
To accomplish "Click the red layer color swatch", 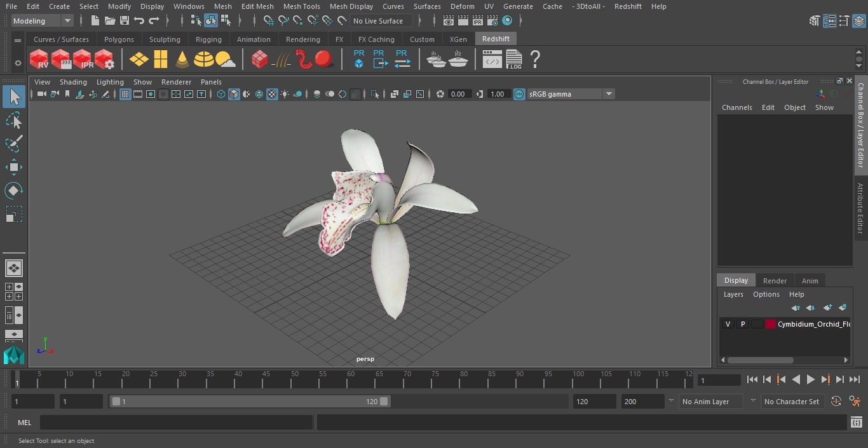I will click(770, 324).
